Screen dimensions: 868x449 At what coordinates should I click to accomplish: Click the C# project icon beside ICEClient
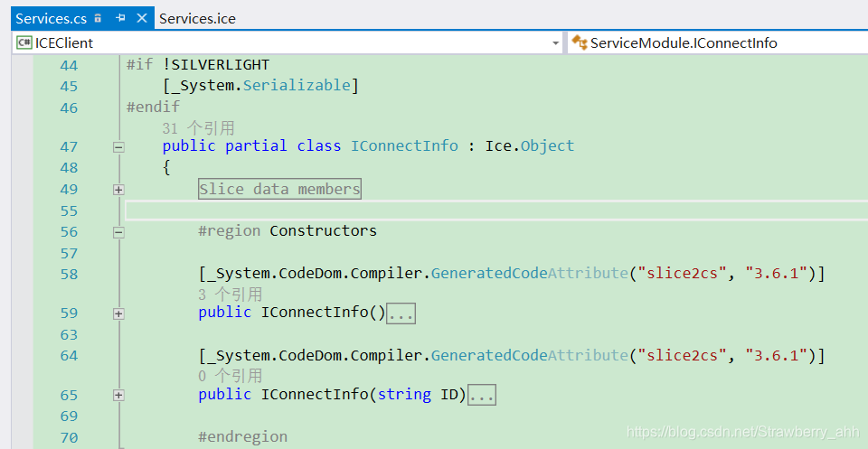click(x=24, y=42)
